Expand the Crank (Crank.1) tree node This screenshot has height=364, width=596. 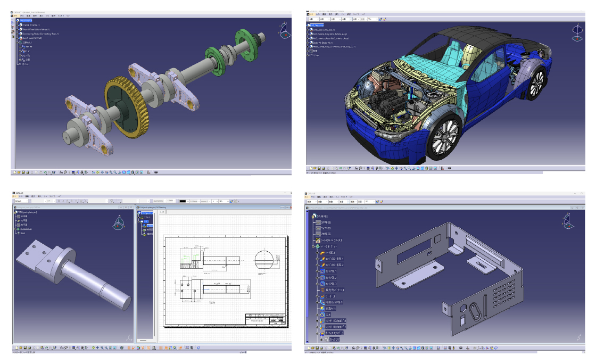point(17,25)
